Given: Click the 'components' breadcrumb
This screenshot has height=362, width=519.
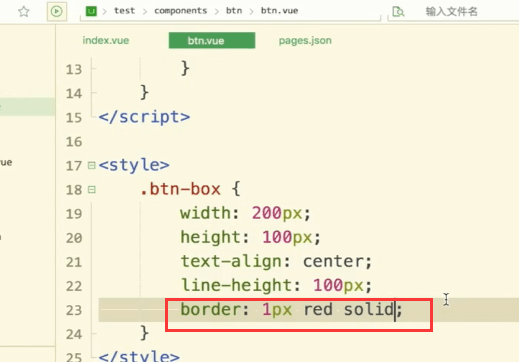Looking at the screenshot, I should (180, 11).
